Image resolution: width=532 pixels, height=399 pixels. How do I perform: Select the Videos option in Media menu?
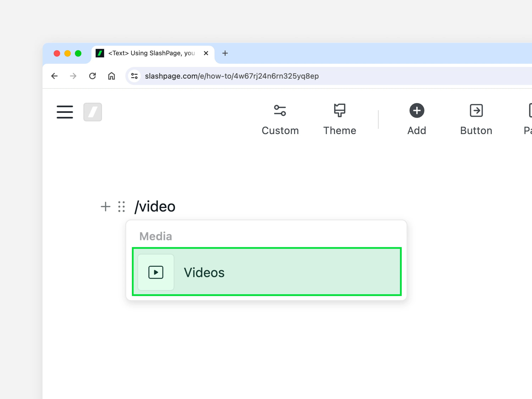tap(267, 272)
